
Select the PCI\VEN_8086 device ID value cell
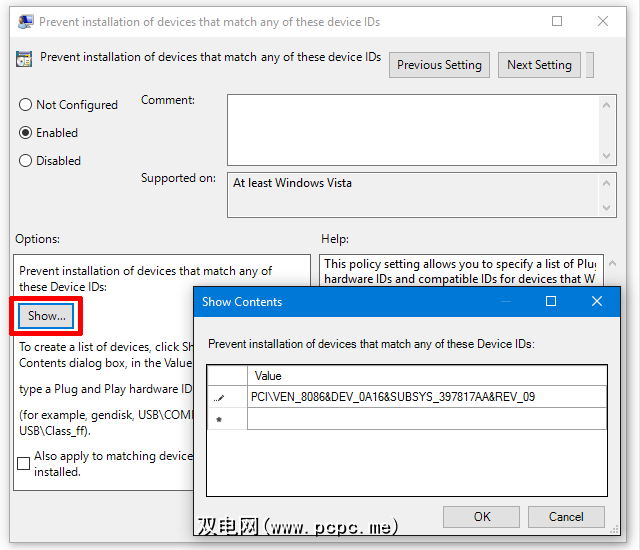tap(427, 397)
